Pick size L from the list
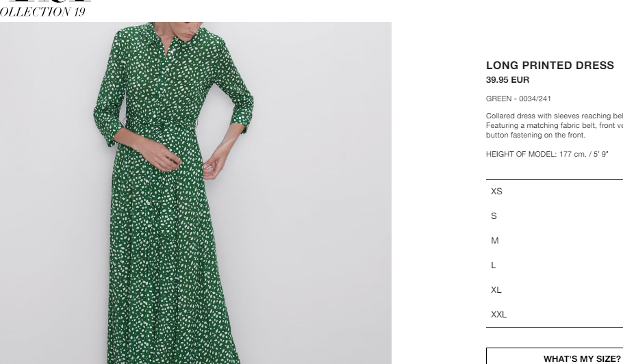 (x=555, y=265)
